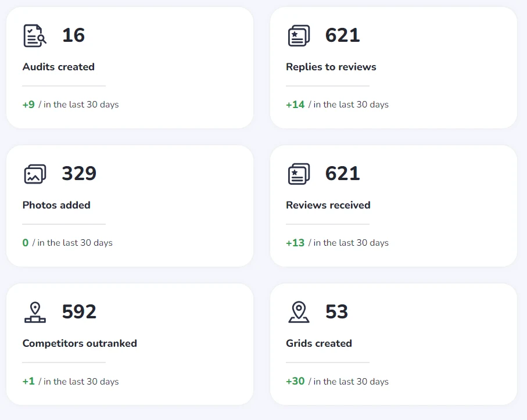Image resolution: width=527 pixels, height=420 pixels.
Task: Click the 'Audits created' label
Action: click(59, 67)
